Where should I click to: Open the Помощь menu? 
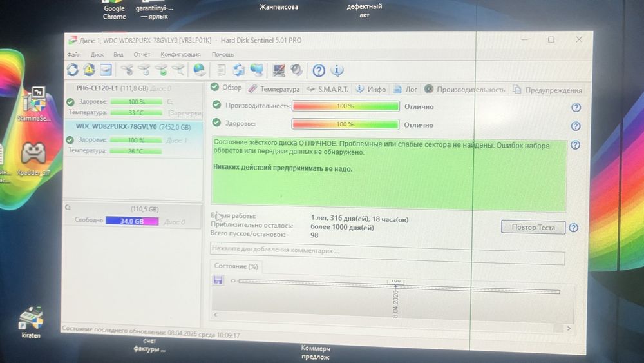click(x=223, y=54)
